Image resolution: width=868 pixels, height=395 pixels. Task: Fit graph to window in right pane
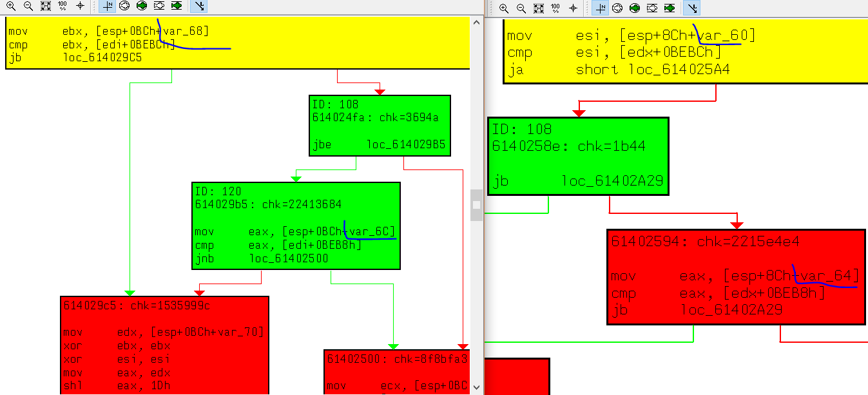539,8
